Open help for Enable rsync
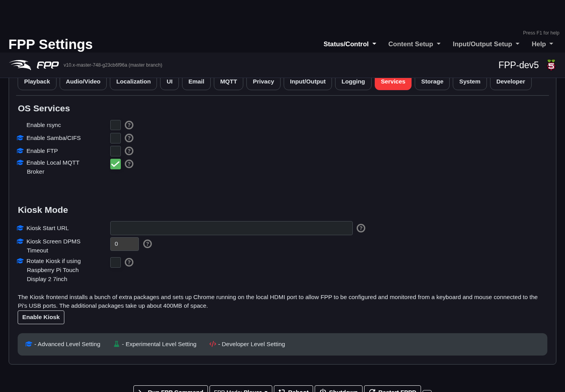The image size is (565, 392). tap(129, 125)
